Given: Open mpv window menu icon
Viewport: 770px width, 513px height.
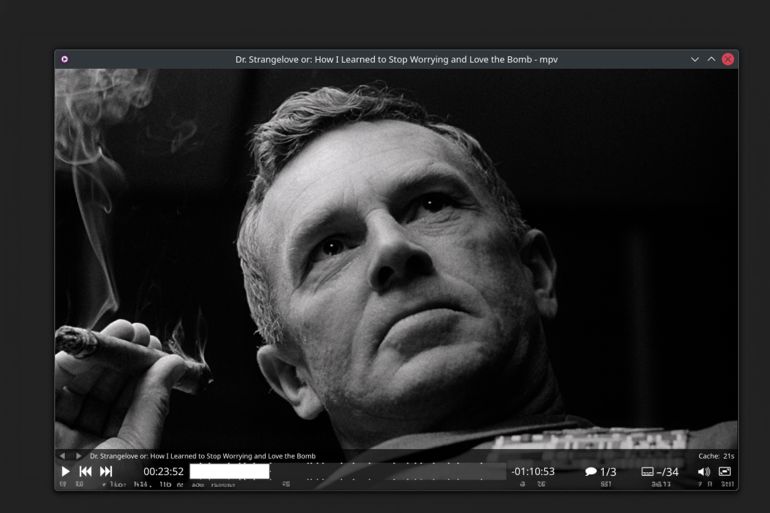Looking at the screenshot, I should coord(65,59).
